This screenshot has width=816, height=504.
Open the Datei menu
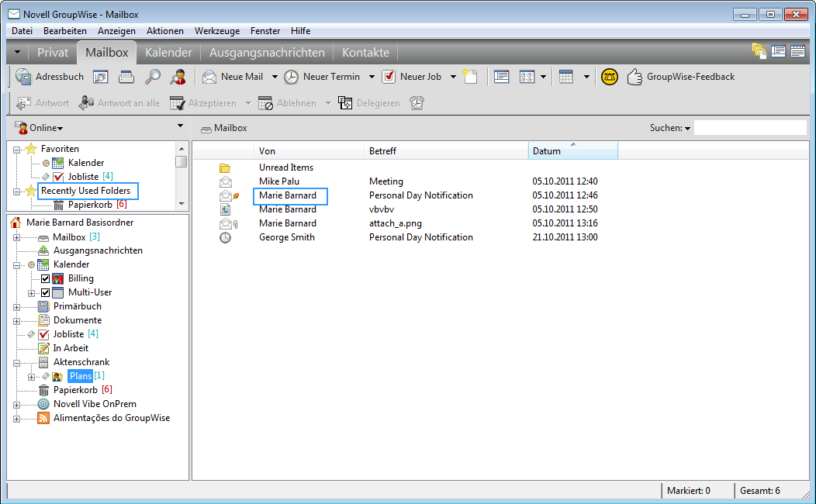tap(22, 31)
